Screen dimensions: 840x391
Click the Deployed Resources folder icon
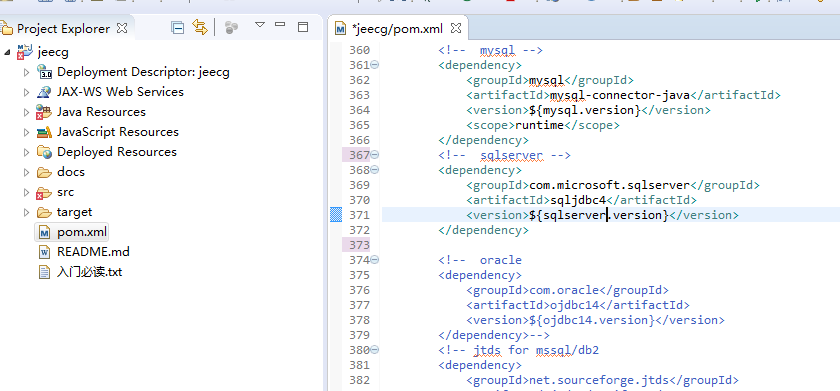44,152
